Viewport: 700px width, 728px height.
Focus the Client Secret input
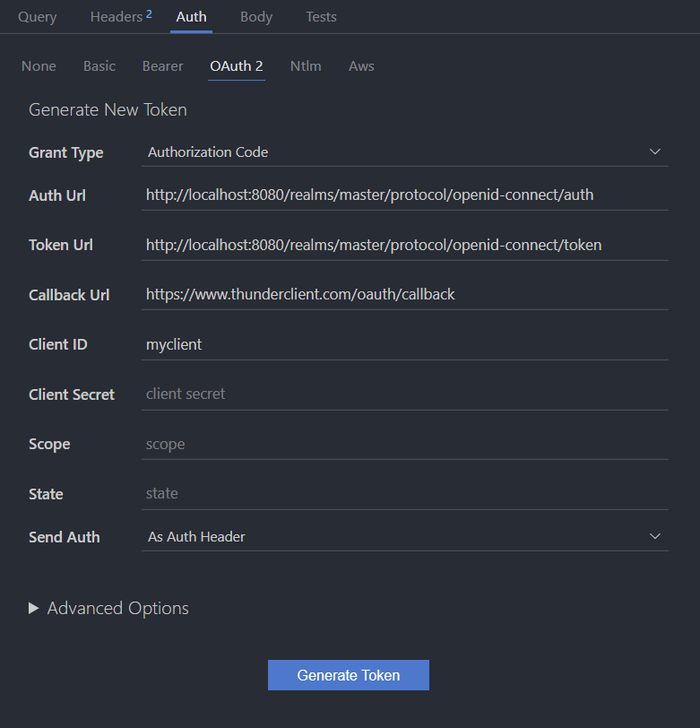tap(404, 394)
